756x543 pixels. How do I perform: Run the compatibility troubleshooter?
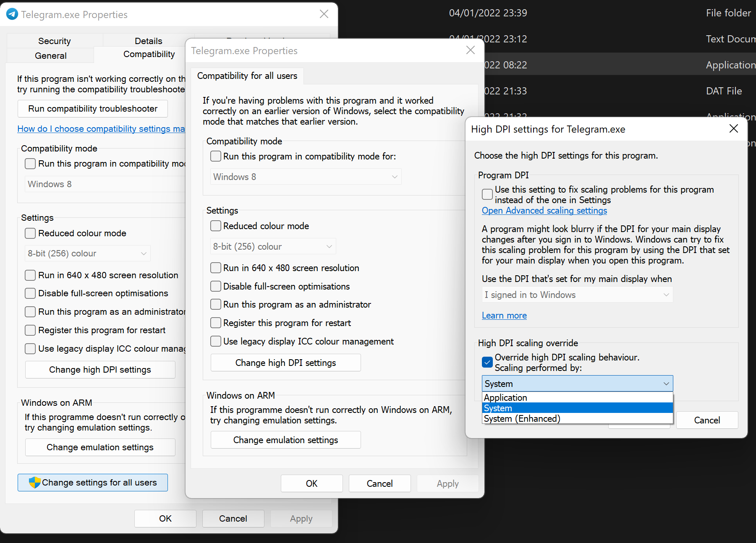pos(92,108)
